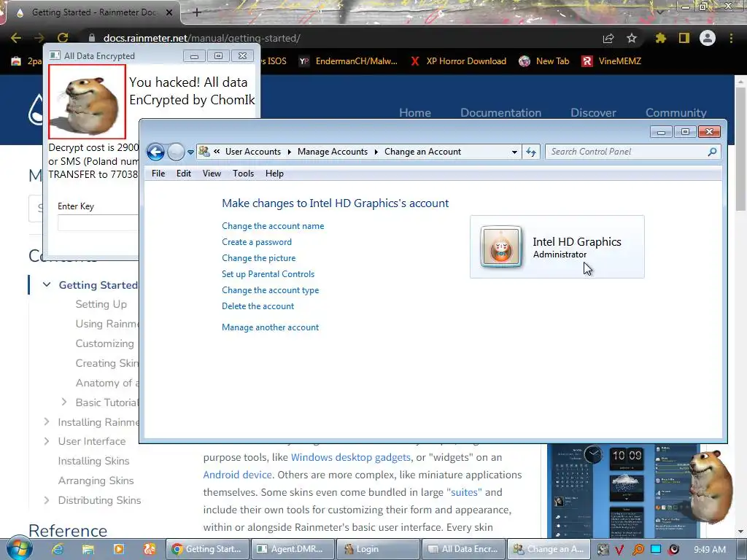
Task: Click the Control Panel forward arrow button
Action: coord(176,152)
